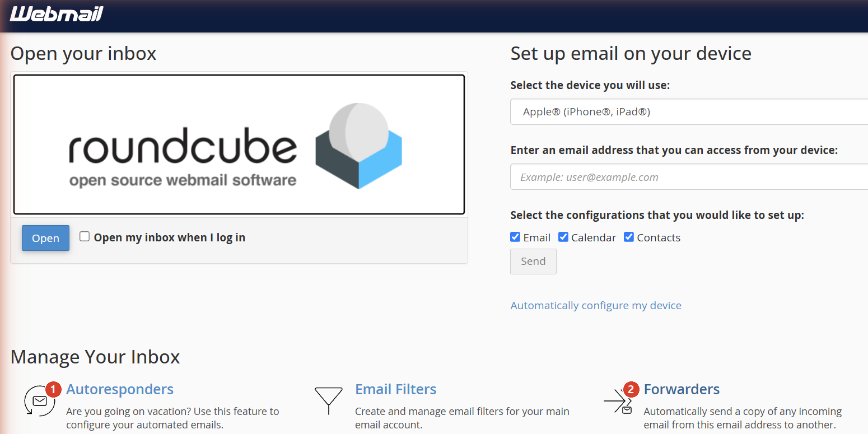868x434 pixels.
Task: Open the Autoresponders link
Action: [x=120, y=389]
